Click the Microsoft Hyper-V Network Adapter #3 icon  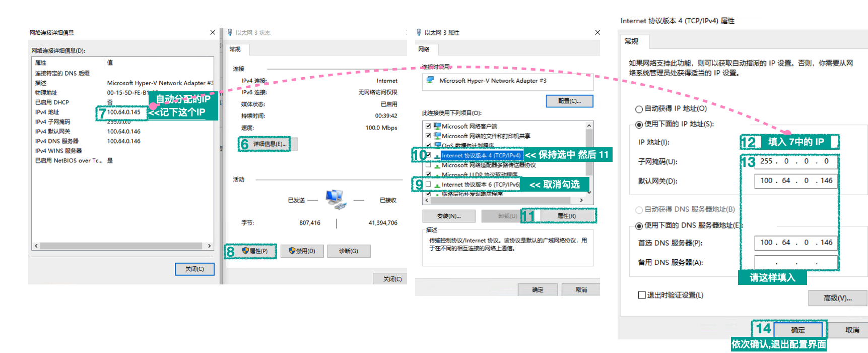pos(430,80)
